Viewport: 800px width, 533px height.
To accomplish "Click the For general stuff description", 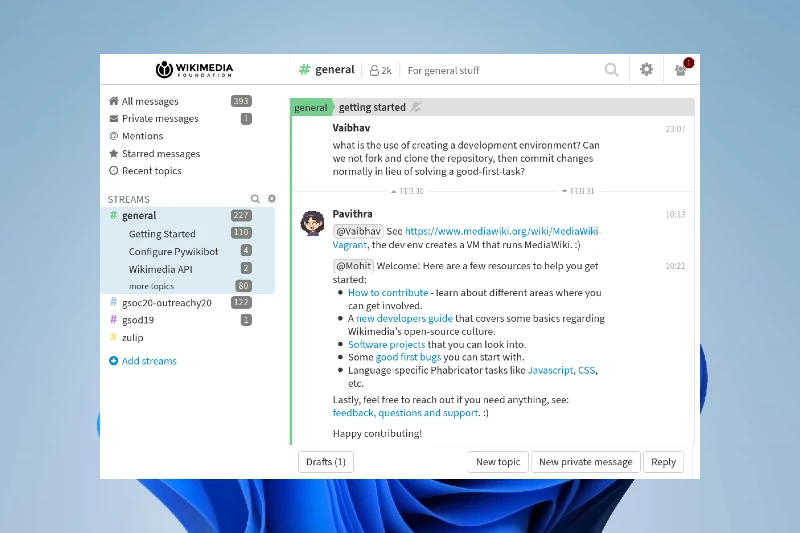I will tap(443, 70).
